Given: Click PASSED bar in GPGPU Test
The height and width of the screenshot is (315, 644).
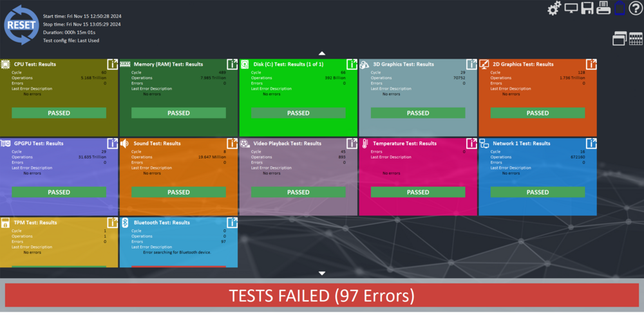Looking at the screenshot, I should pos(59,192).
